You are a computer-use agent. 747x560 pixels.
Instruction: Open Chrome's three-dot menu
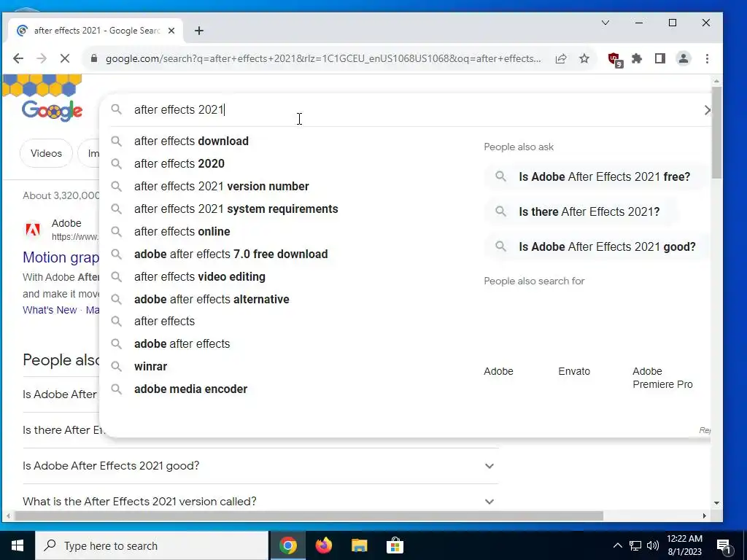(x=707, y=58)
